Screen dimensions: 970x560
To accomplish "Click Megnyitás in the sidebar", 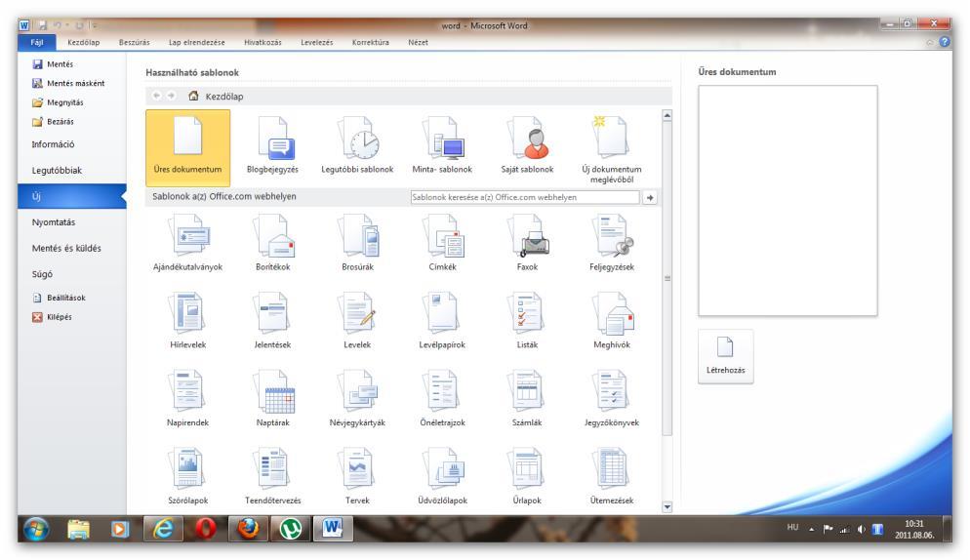I will click(58, 102).
